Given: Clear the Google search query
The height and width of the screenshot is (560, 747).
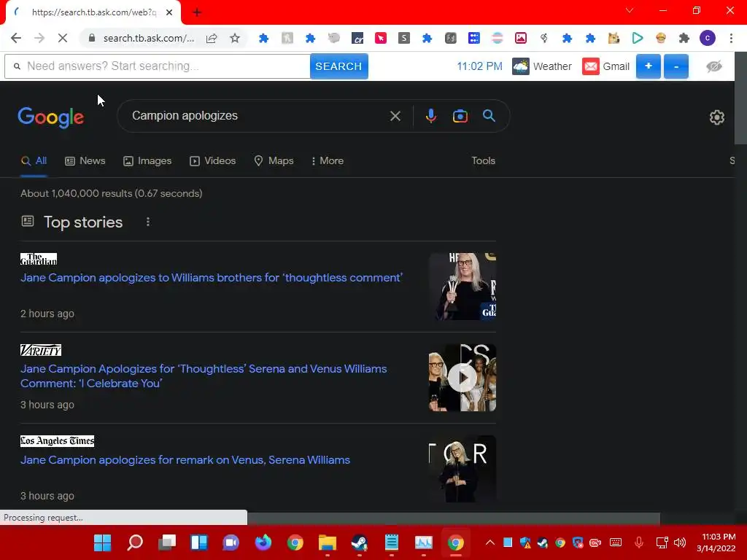Looking at the screenshot, I should point(395,116).
